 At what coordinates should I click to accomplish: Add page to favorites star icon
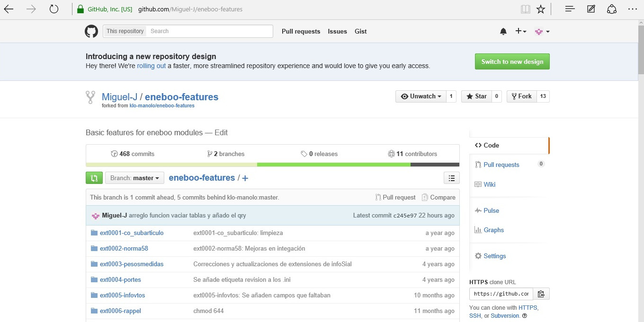[x=541, y=9]
